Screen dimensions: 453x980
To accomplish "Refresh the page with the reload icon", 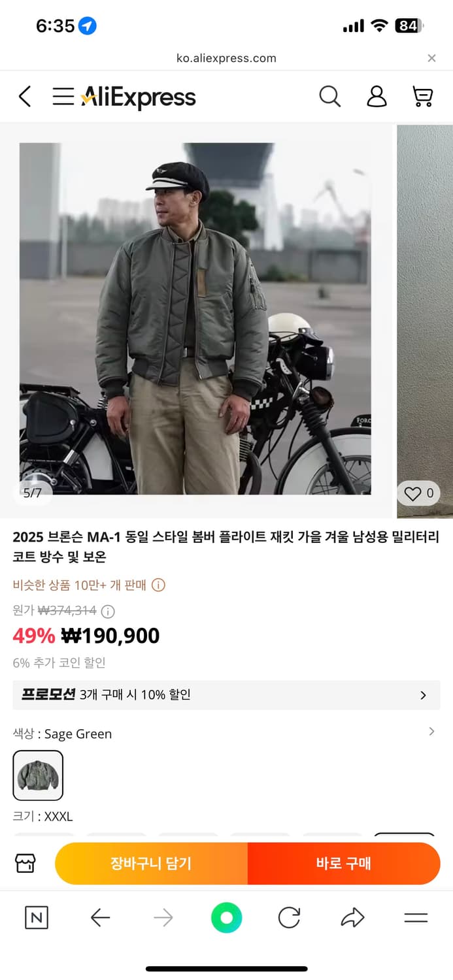I will tap(289, 917).
